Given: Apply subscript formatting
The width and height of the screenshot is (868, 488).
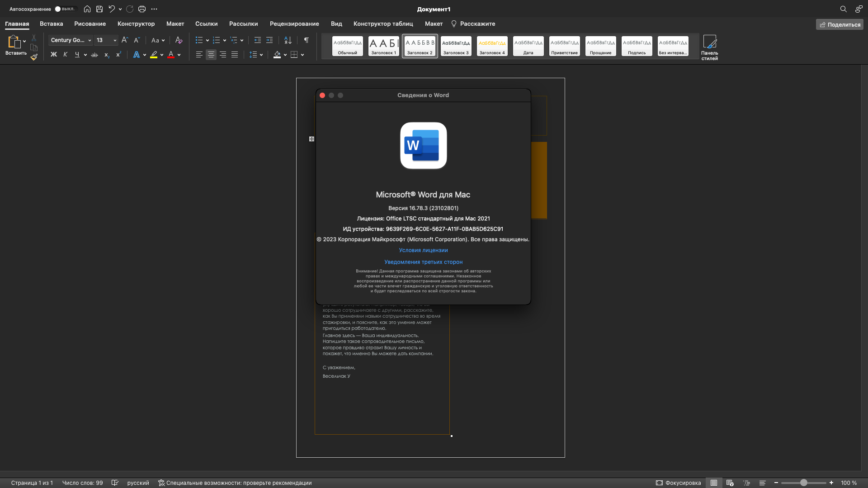Looking at the screenshot, I should point(107,55).
